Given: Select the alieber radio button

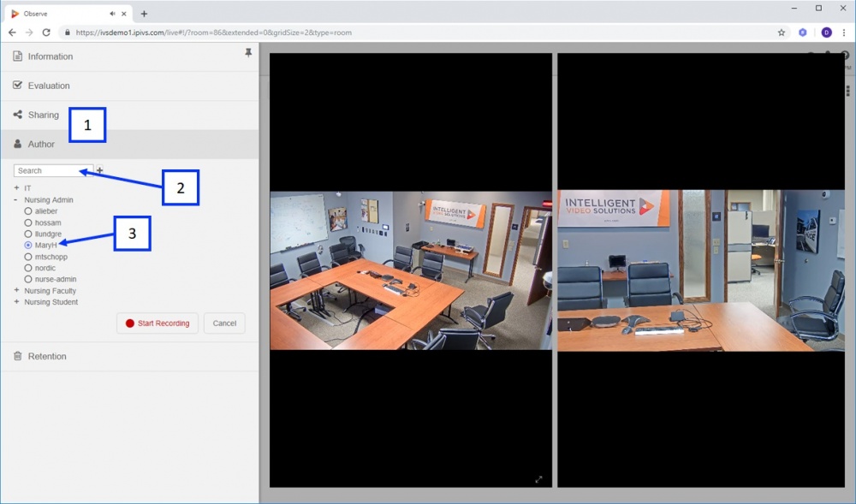Looking at the screenshot, I should point(28,211).
